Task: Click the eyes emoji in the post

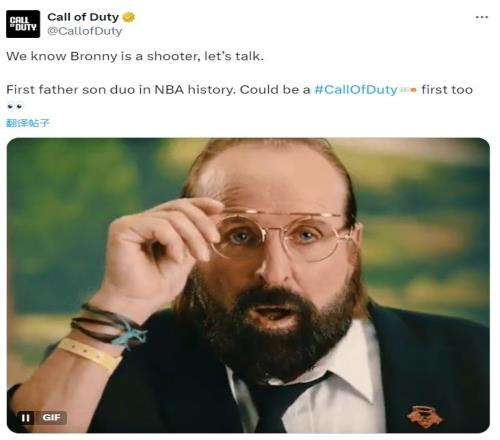Action: [x=15, y=107]
